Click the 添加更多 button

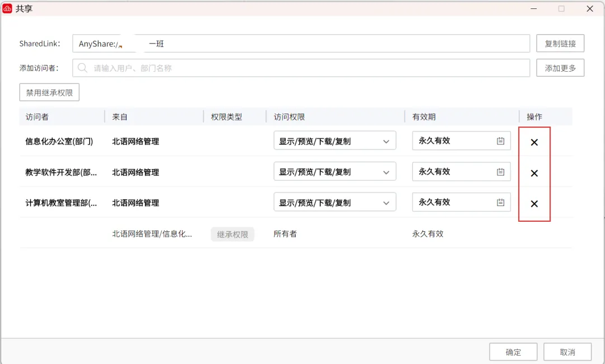pos(560,68)
